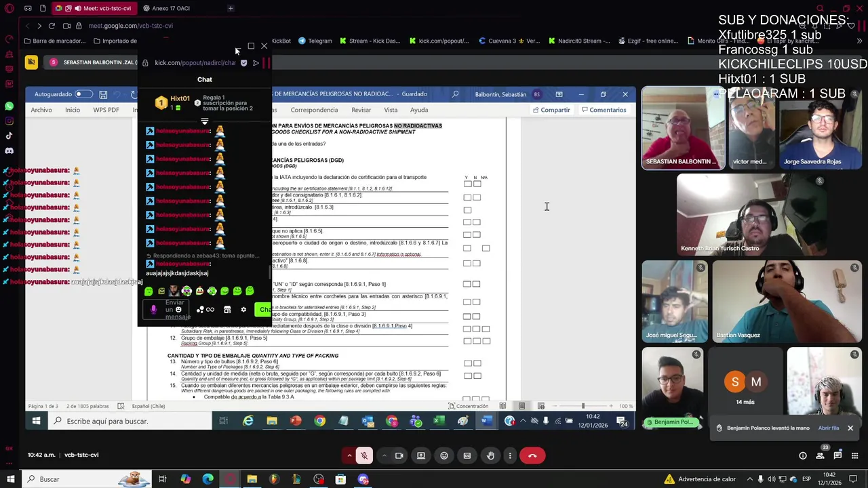Expand the camera video settings arrow
The width and height of the screenshot is (868, 488).
pos(384,455)
